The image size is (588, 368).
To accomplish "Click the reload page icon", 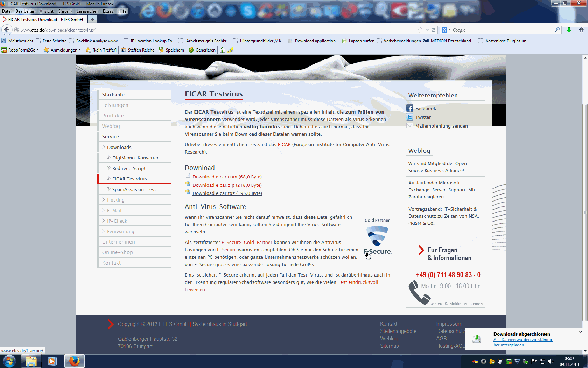I will tap(433, 30).
